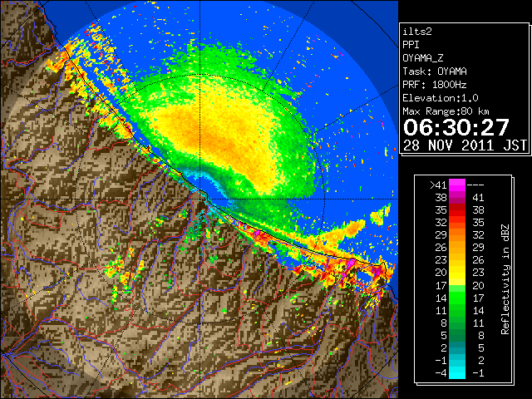This screenshot has width=532, height=399.
Task: Click the '---' legend entry
Action: [x=475, y=185]
